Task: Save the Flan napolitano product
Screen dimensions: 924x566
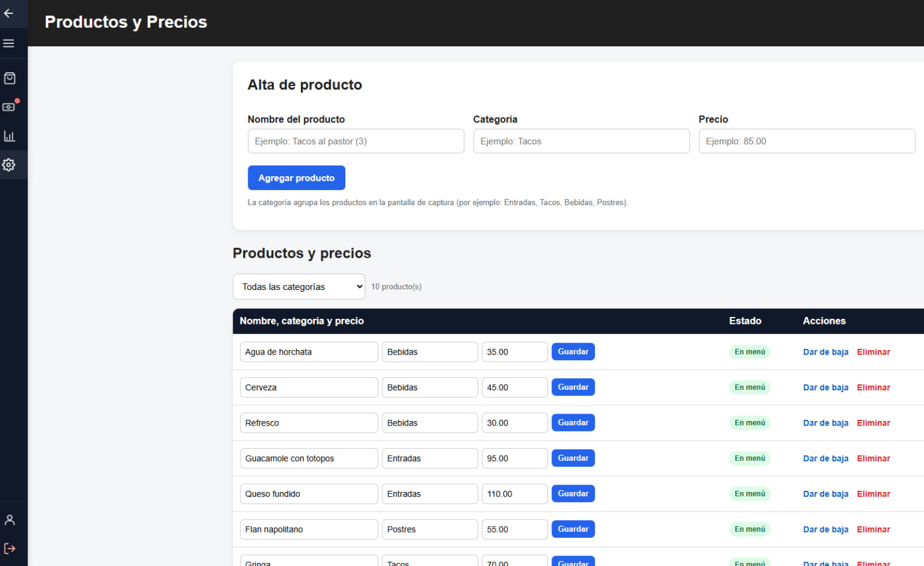Action: [573, 529]
